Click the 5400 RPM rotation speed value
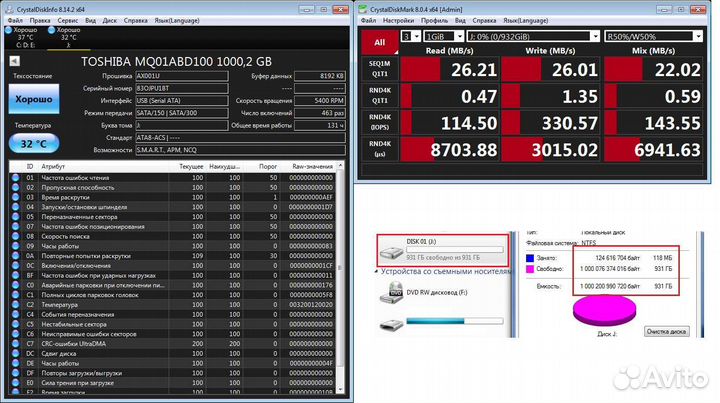The image size is (720, 403). [320, 101]
